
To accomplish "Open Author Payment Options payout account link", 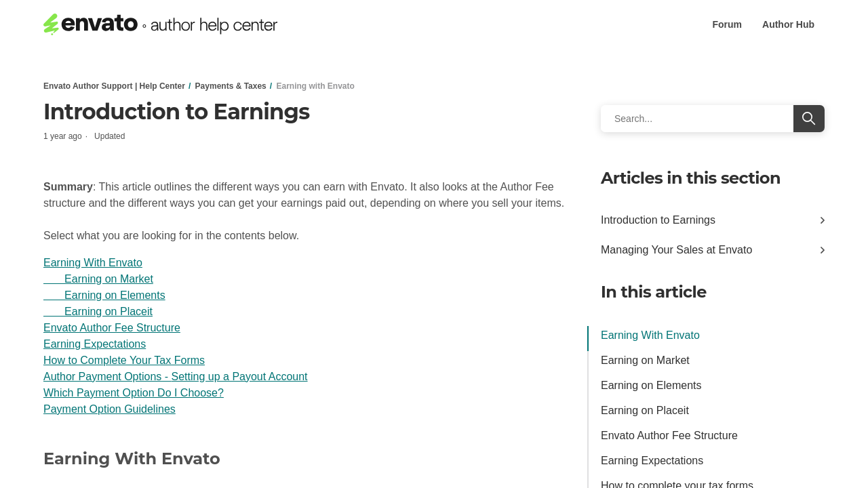I will pyautogui.click(x=175, y=377).
